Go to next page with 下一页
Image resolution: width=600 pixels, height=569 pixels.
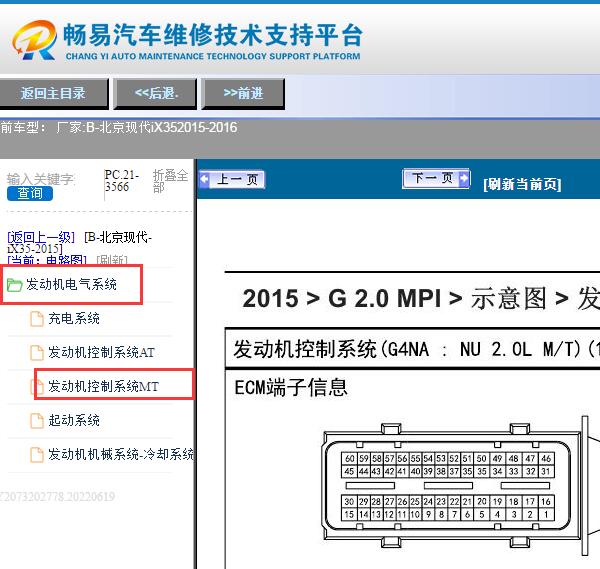point(436,178)
